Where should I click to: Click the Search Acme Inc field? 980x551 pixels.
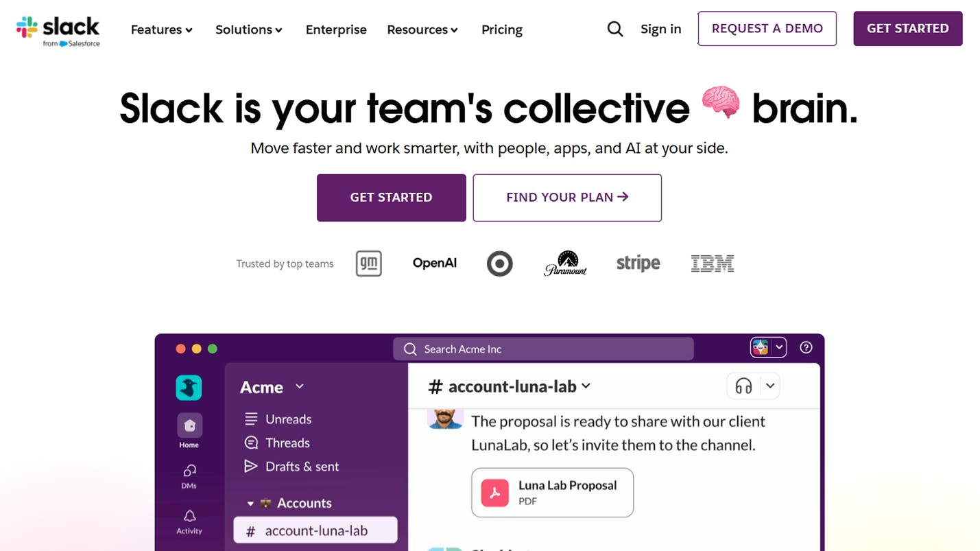pos(543,349)
